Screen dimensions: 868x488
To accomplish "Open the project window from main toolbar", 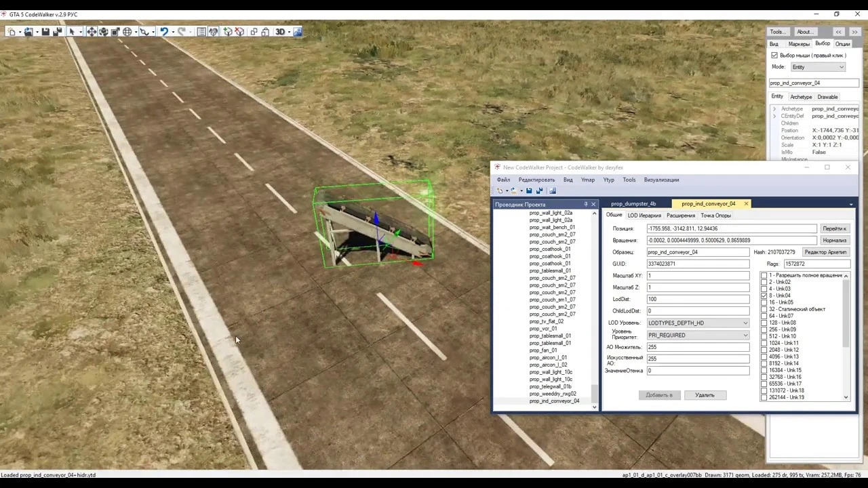I will pos(201,32).
